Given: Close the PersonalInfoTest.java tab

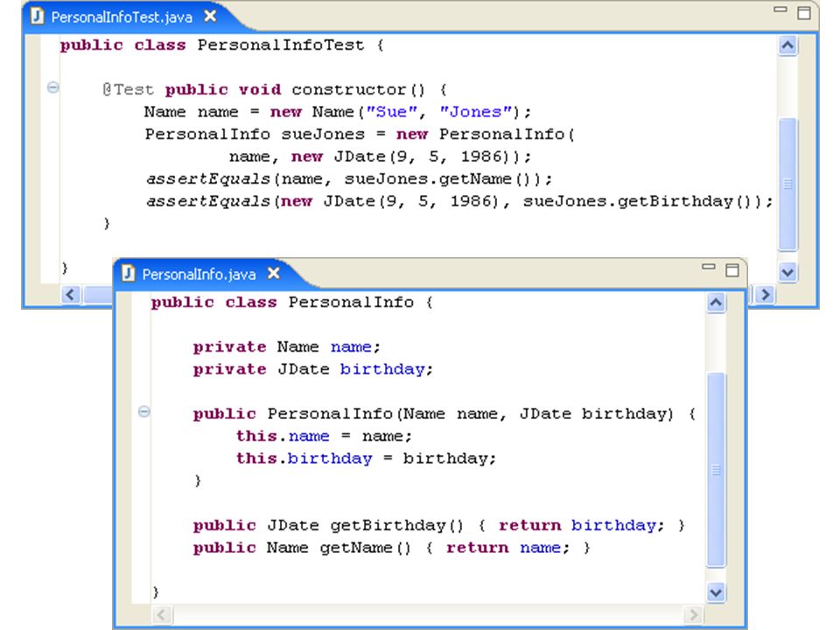Looking at the screenshot, I should [x=210, y=17].
